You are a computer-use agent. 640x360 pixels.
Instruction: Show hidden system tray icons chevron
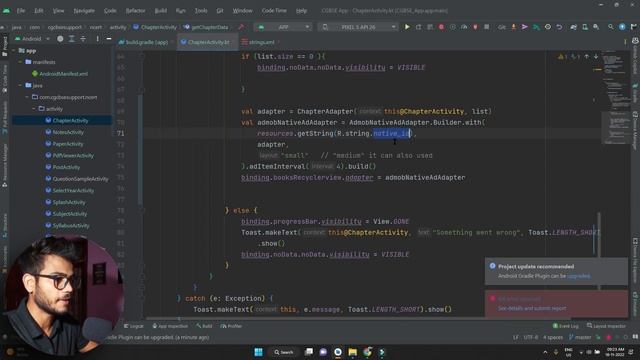545,352
